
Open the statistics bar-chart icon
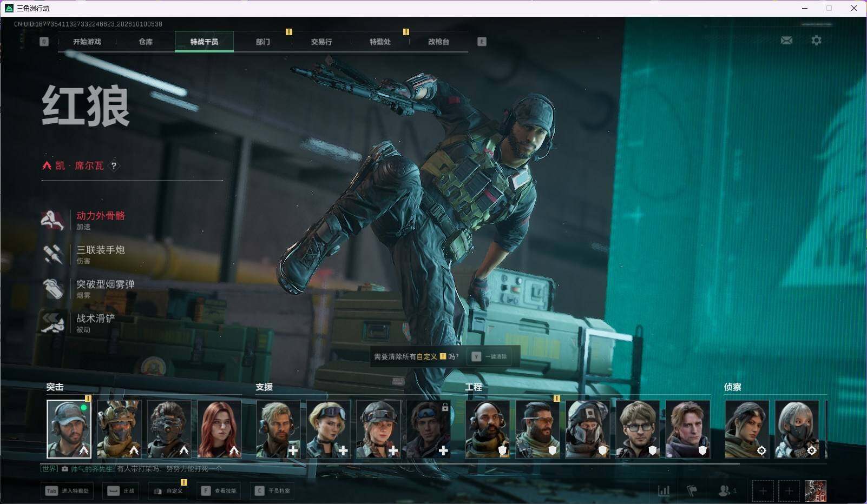[664, 491]
